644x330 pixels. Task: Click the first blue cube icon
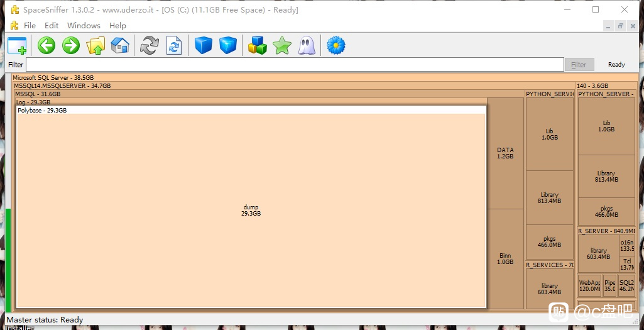204,45
